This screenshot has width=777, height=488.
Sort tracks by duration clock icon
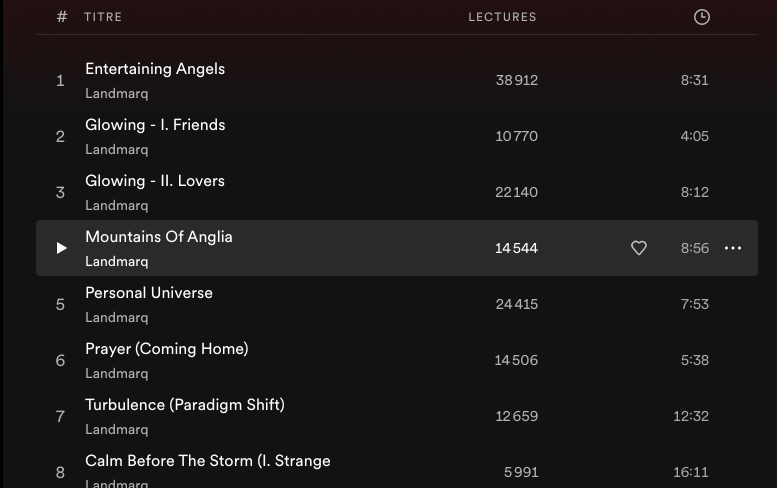[702, 17]
